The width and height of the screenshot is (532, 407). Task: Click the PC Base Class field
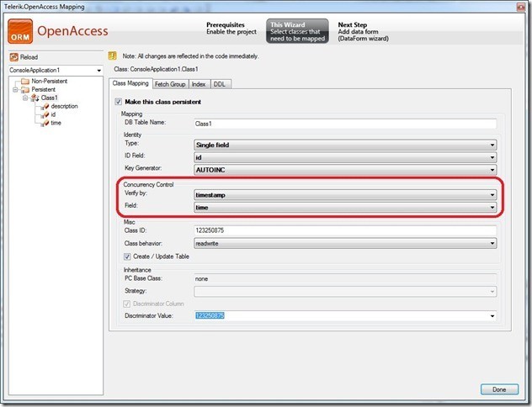point(345,279)
